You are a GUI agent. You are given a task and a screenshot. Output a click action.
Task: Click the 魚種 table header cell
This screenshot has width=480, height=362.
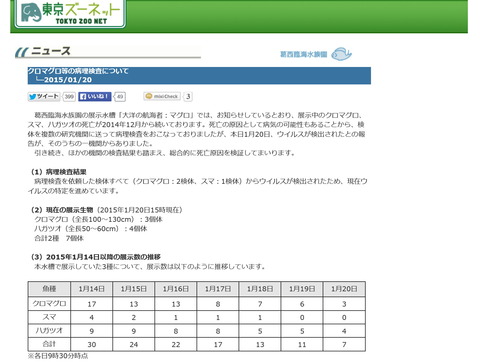(49, 289)
